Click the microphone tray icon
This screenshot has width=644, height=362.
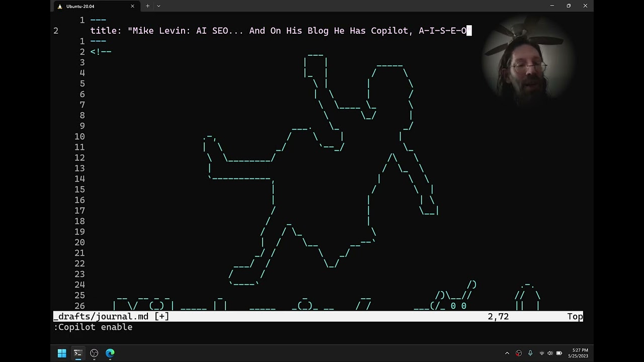click(530, 353)
